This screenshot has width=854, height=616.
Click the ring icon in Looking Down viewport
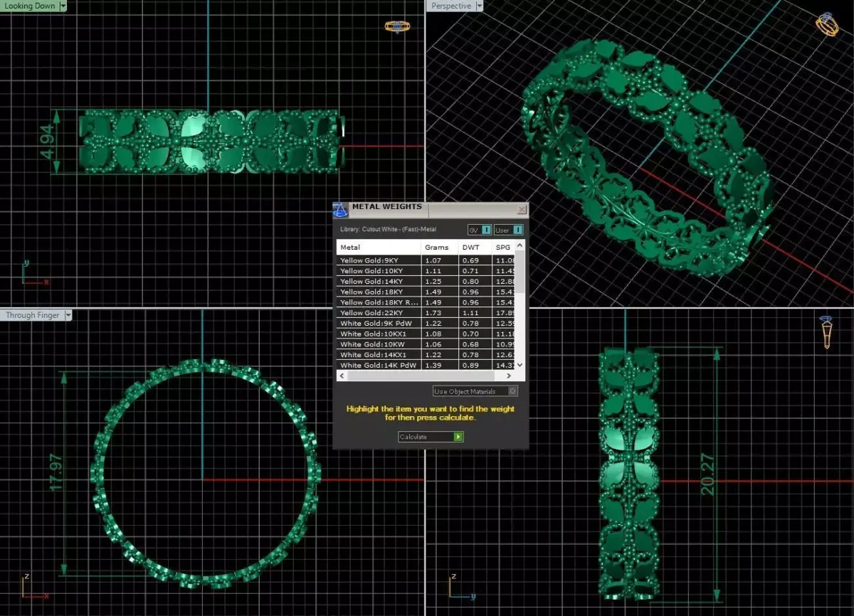397,26
